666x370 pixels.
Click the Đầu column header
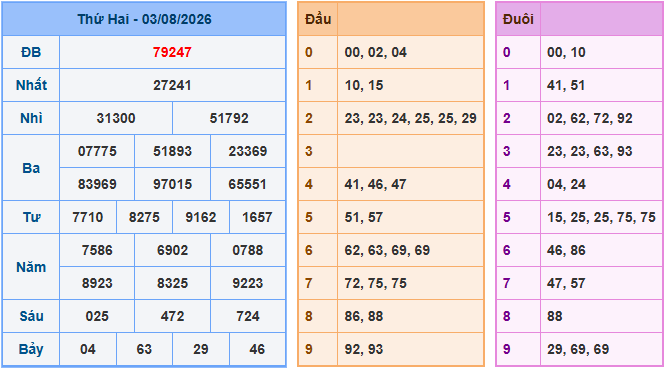tap(318, 19)
